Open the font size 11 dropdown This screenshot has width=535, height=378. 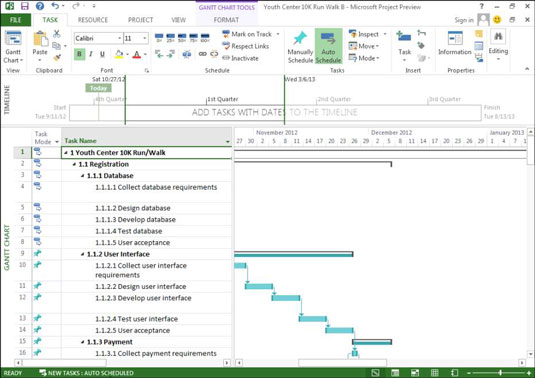[145, 38]
